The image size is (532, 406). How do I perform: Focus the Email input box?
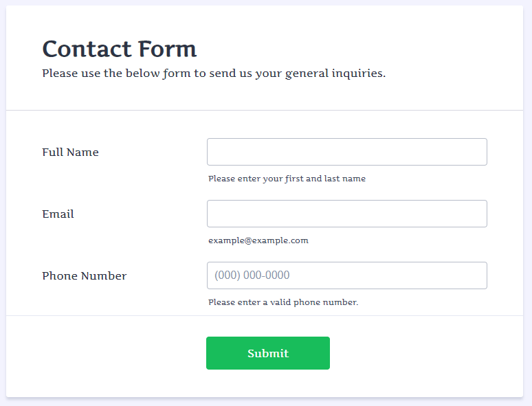(346, 214)
